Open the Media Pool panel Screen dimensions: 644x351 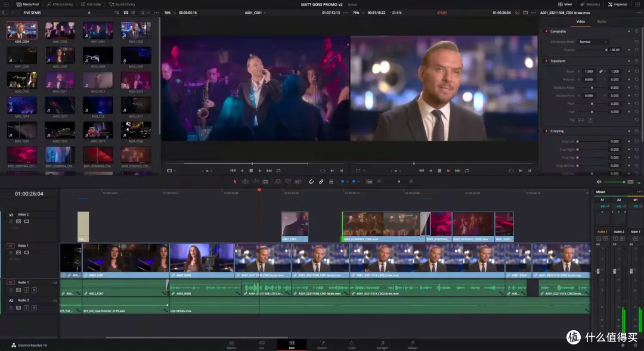pos(27,4)
